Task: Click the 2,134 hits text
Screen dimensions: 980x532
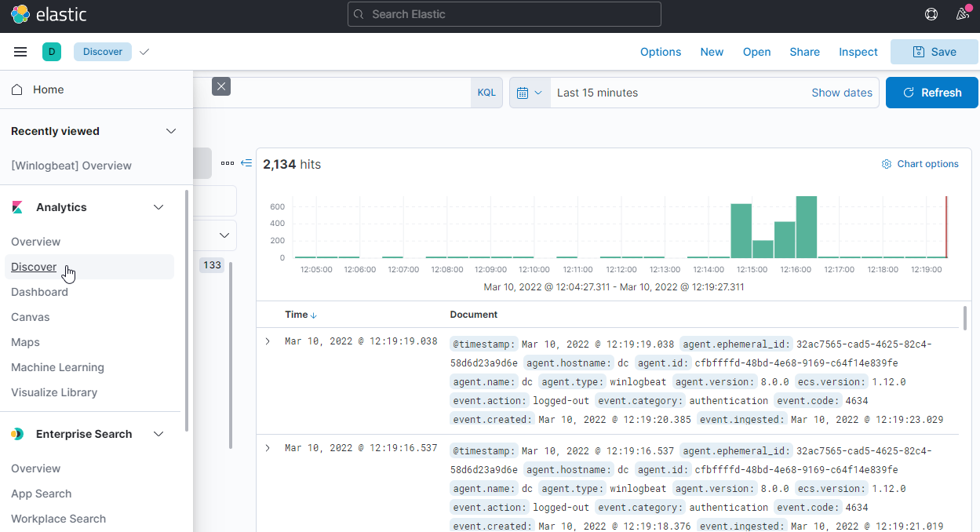Action: pyautogui.click(x=292, y=164)
